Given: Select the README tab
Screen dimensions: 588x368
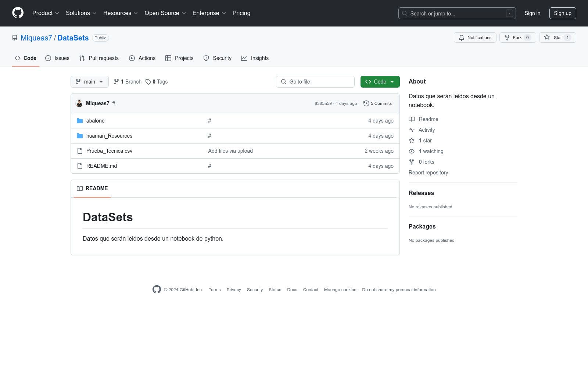Looking at the screenshot, I should coord(92,188).
